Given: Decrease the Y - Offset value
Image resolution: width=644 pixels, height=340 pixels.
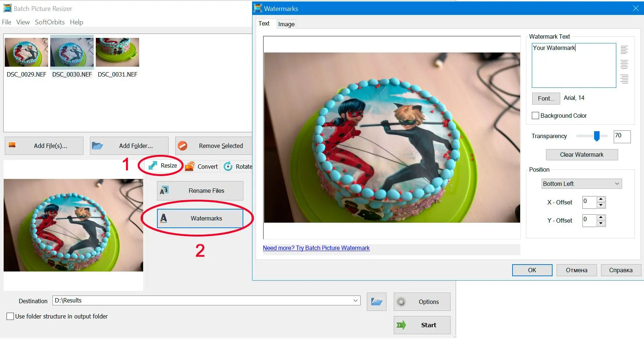Looking at the screenshot, I should pyautogui.click(x=601, y=223).
